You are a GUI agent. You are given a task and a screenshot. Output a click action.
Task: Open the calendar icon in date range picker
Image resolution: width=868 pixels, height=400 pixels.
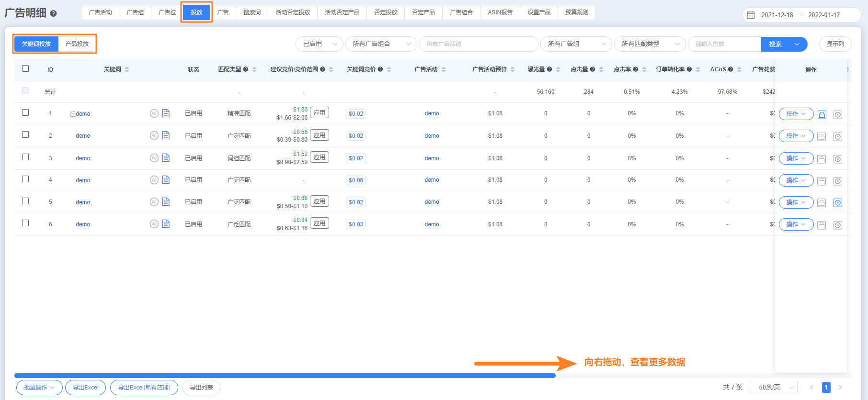click(x=751, y=15)
